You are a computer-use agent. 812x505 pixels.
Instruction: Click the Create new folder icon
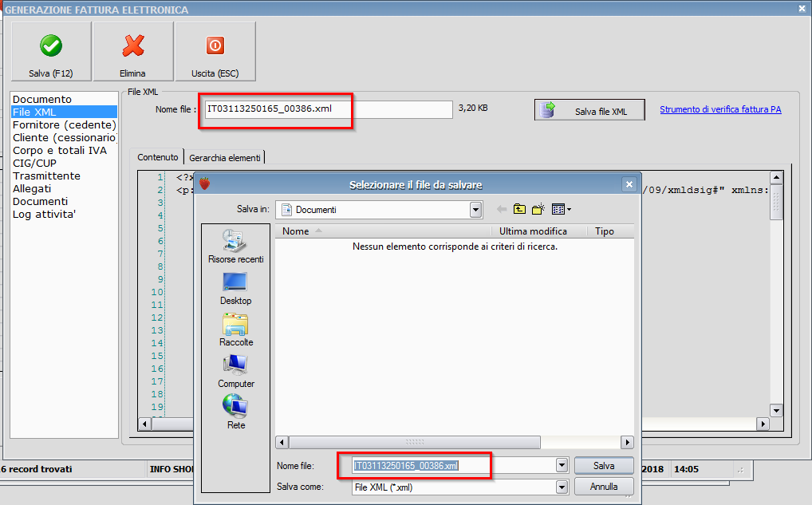click(538, 209)
